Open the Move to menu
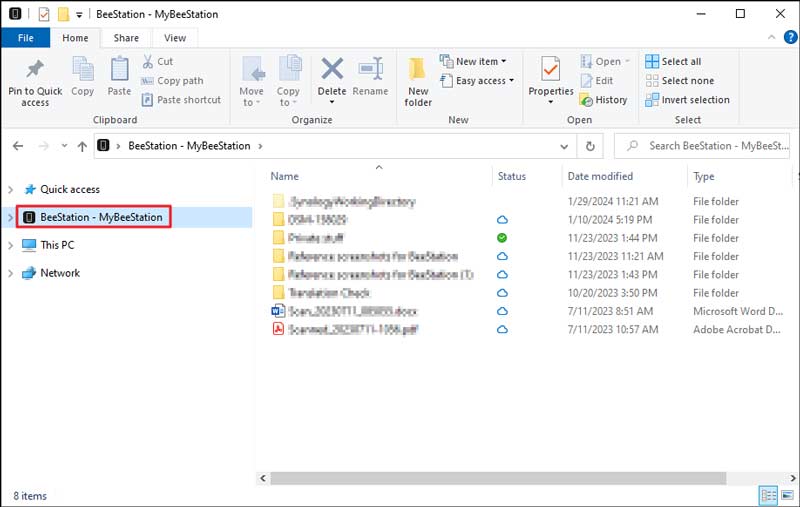The width and height of the screenshot is (800, 507). 252,81
